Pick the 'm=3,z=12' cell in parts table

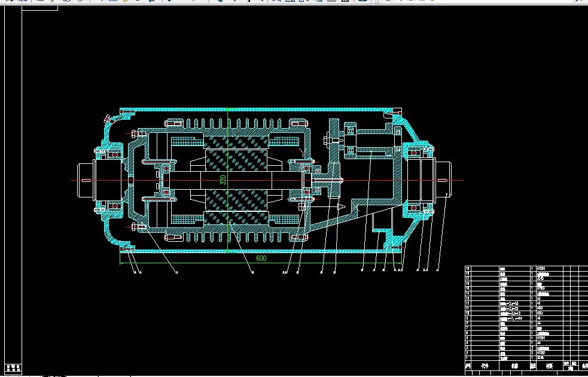pyautogui.click(x=515, y=313)
